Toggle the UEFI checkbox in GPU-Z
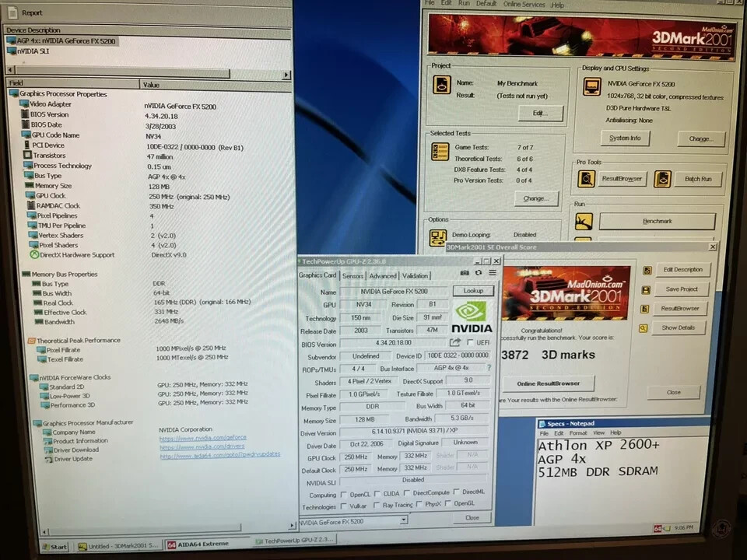 click(x=471, y=342)
